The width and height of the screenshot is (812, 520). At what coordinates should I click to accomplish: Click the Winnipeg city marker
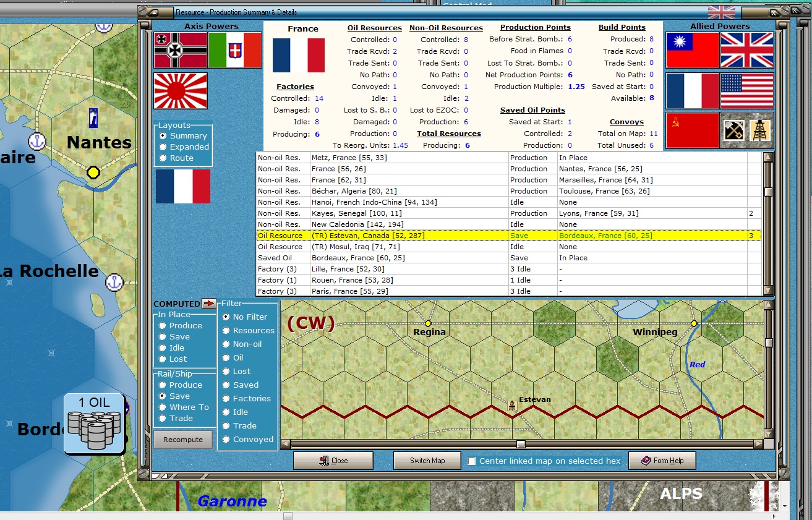pyautogui.click(x=694, y=323)
